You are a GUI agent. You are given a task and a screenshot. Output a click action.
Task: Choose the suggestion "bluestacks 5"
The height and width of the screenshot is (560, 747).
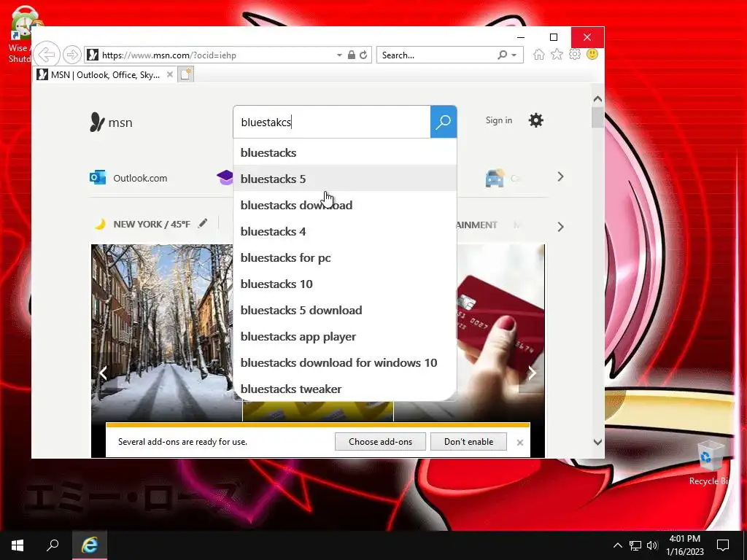click(345, 179)
